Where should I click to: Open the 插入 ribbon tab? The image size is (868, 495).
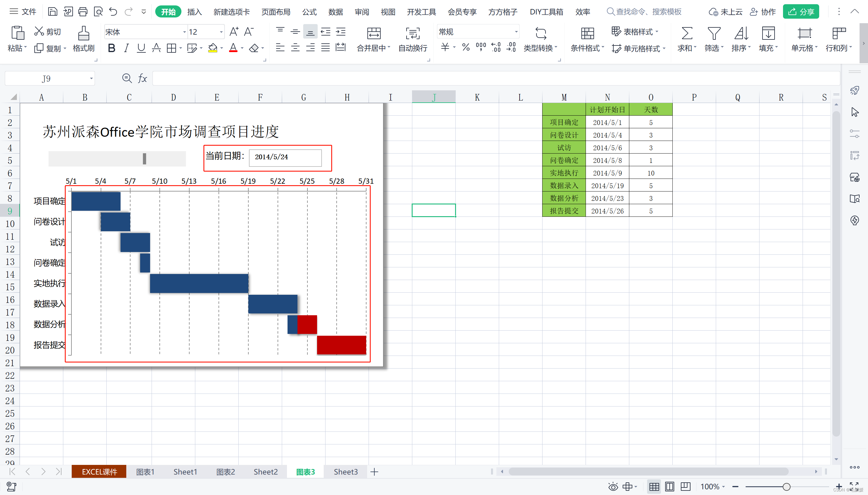(194, 12)
